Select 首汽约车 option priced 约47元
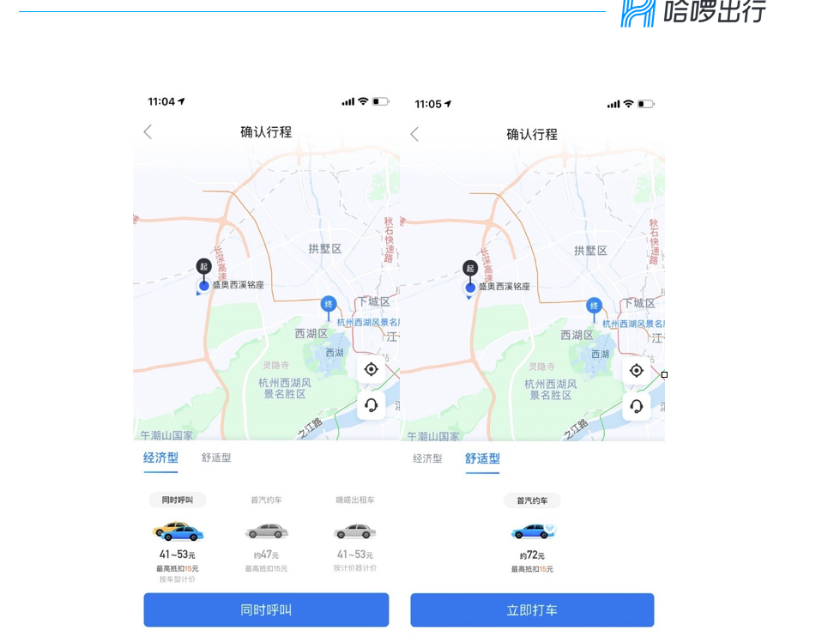The image size is (840, 643). point(266,532)
